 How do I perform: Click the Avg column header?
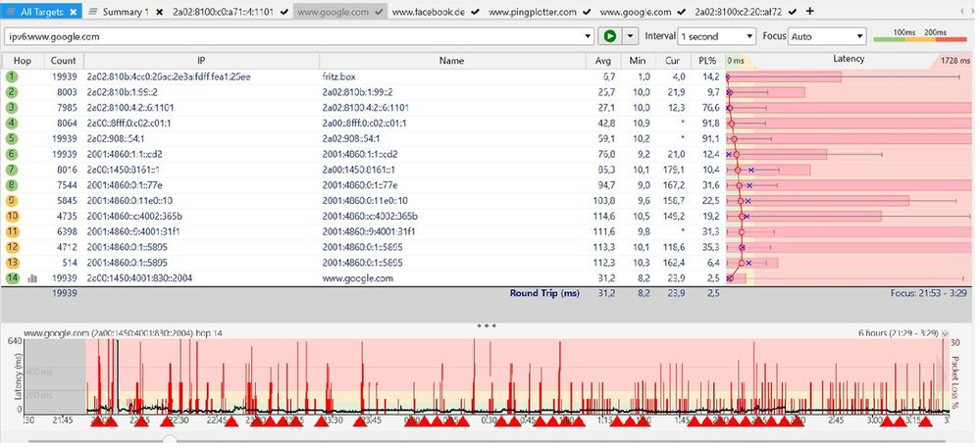click(603, 61)
